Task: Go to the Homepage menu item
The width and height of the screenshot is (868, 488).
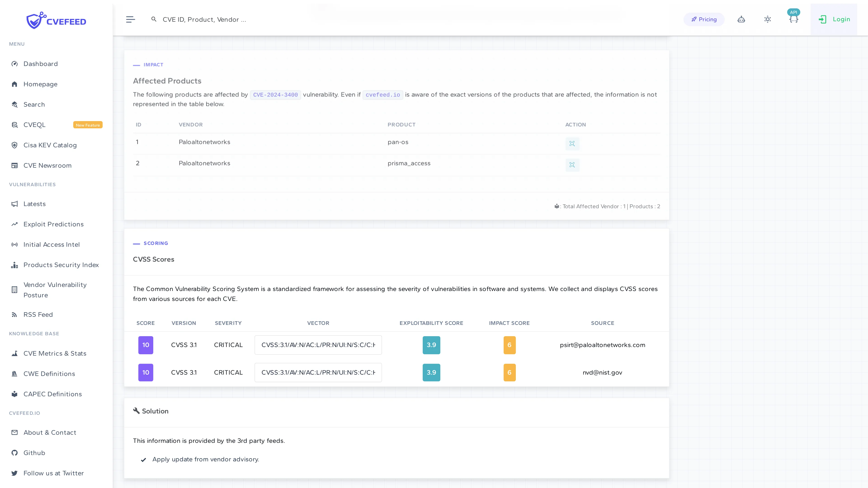Action: coord(40,84)
